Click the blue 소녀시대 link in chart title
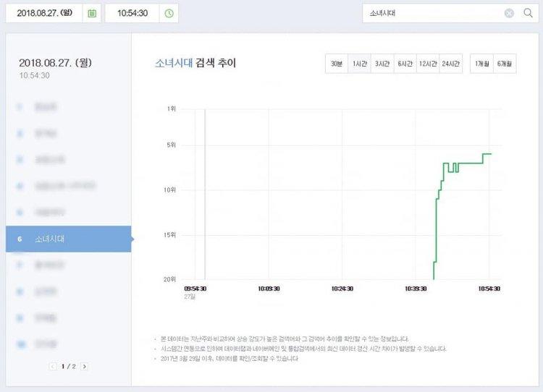Screen dimensions: 543x392 [x=174, y=64]
